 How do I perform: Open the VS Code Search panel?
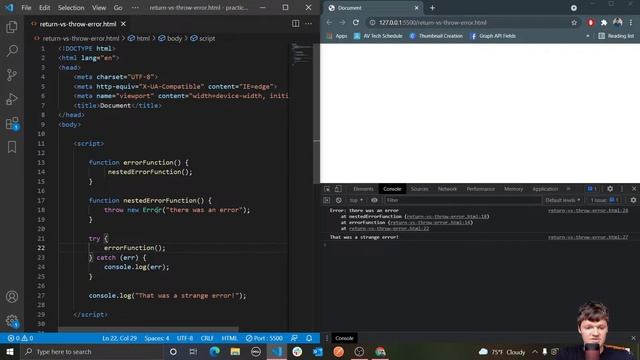(x=12, y=51)
